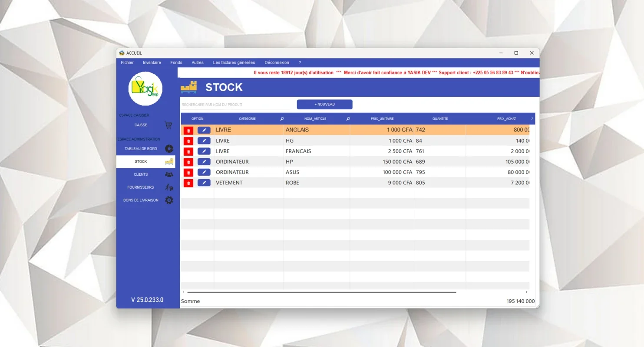644x347 pixels.
Task: Delete the LIVRE ANGLAIS row
Action: (188, 130)
